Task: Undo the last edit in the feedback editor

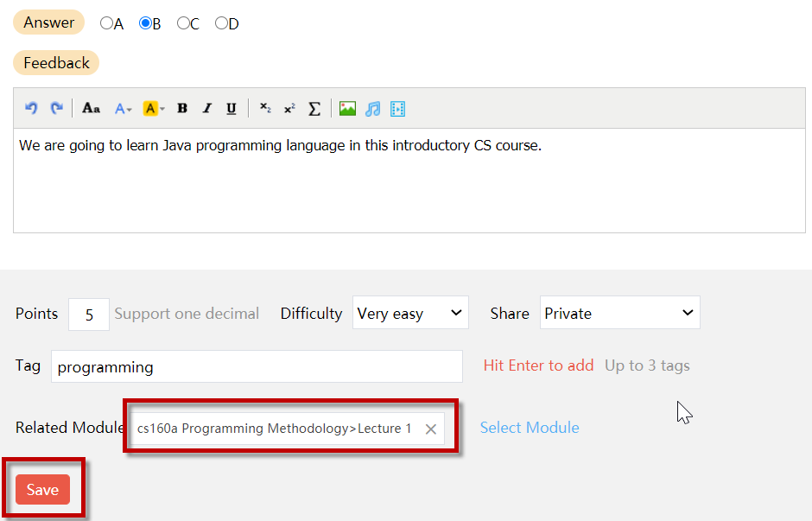Action: point(31,108)
